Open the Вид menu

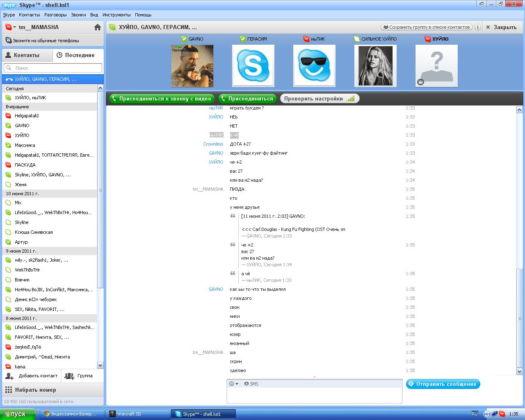coord(94,15)
